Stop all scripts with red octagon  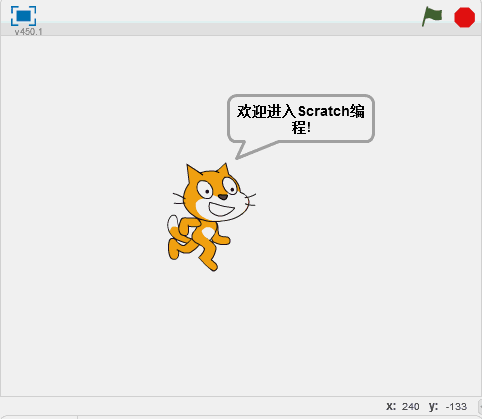tap(464, 17)
